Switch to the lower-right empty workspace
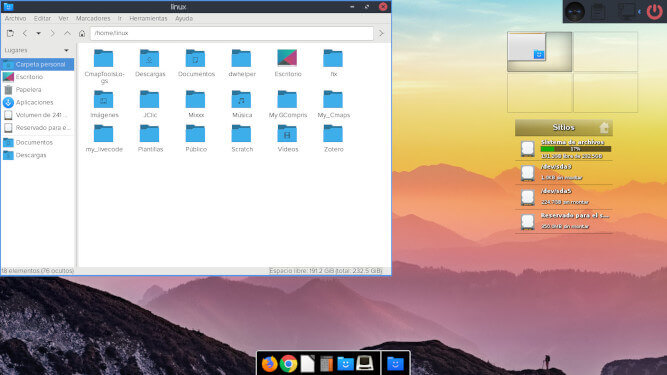Viewport: 667px width, 375px height. [x=605, y=92]
